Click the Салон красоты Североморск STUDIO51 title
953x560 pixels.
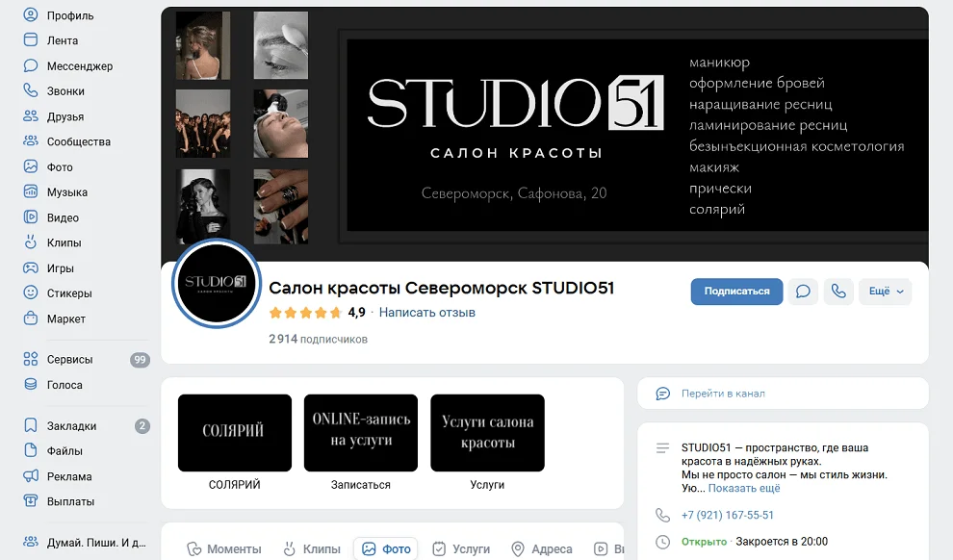coord(442,288)
